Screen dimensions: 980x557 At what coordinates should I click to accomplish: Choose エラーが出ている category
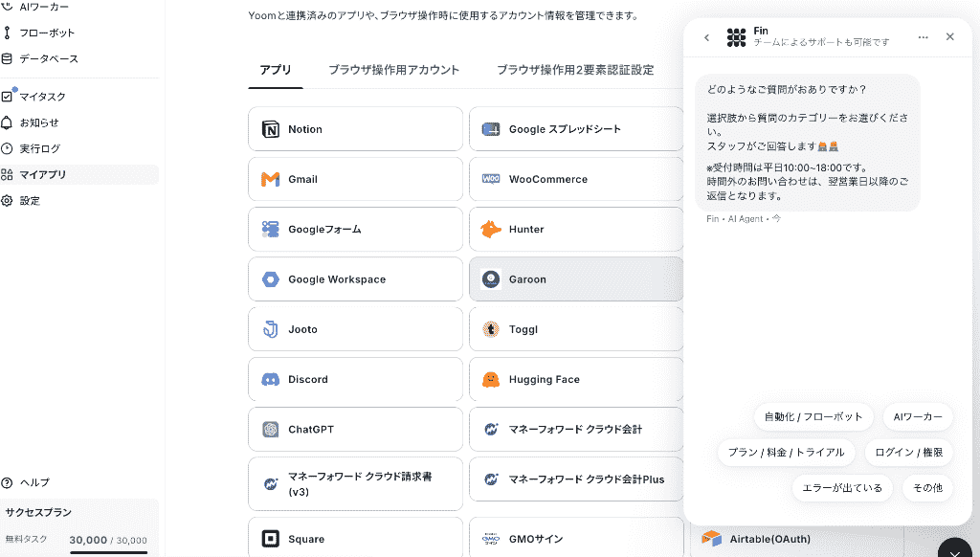pyautogui.click(x=842, y=488)
